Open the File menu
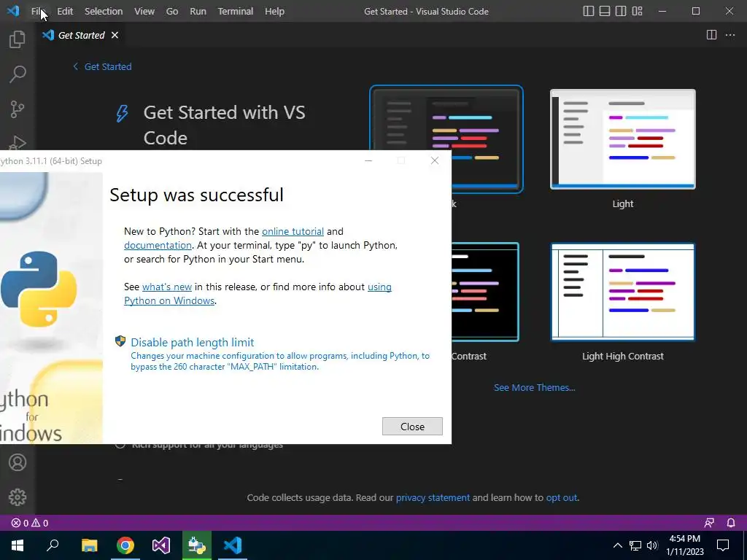 (39, 11)
